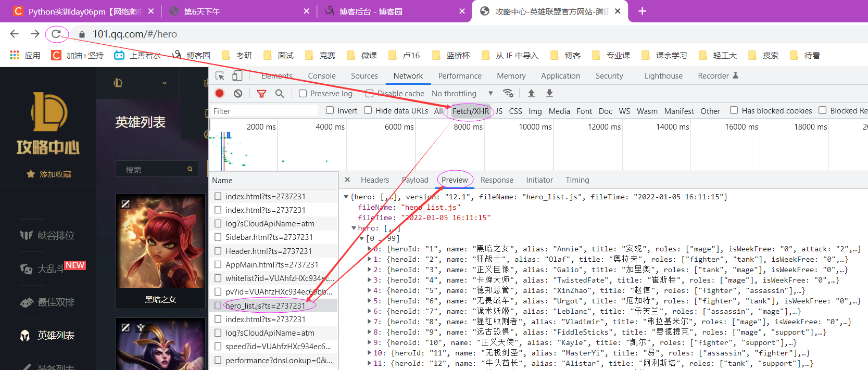This screenshot has height=370, width=868.
Task: Click inside the network Filter input
Action: [265, 111]
